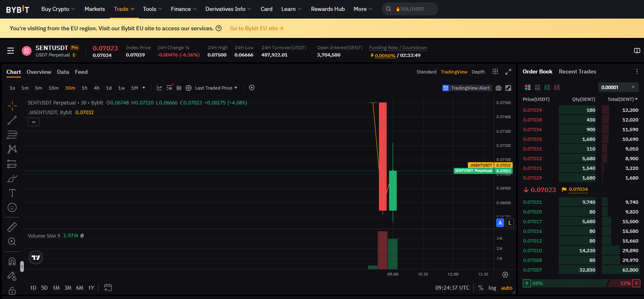Toggle the log scale button

click(492, 288)
